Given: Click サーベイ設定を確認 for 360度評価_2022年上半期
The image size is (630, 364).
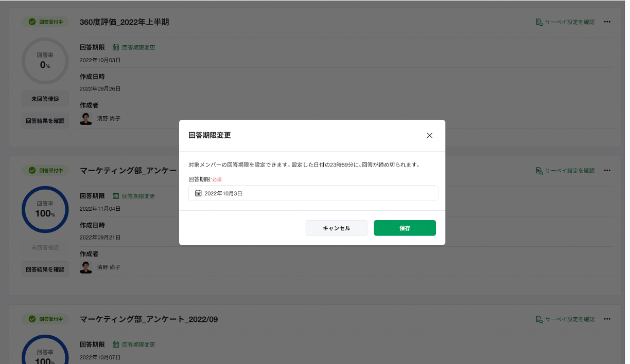Looking at the screenshot, I should coord(565,22).
